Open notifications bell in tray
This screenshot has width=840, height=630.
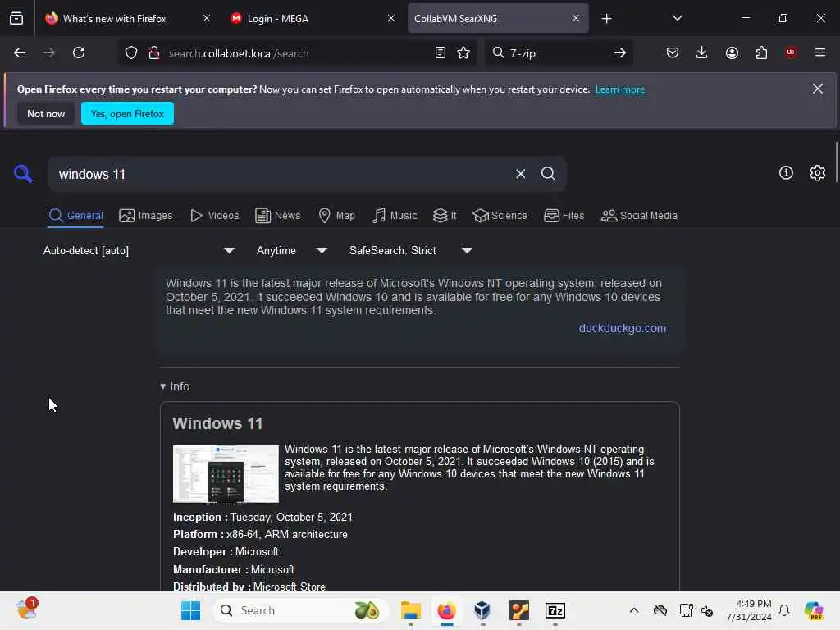coord(784,610)
